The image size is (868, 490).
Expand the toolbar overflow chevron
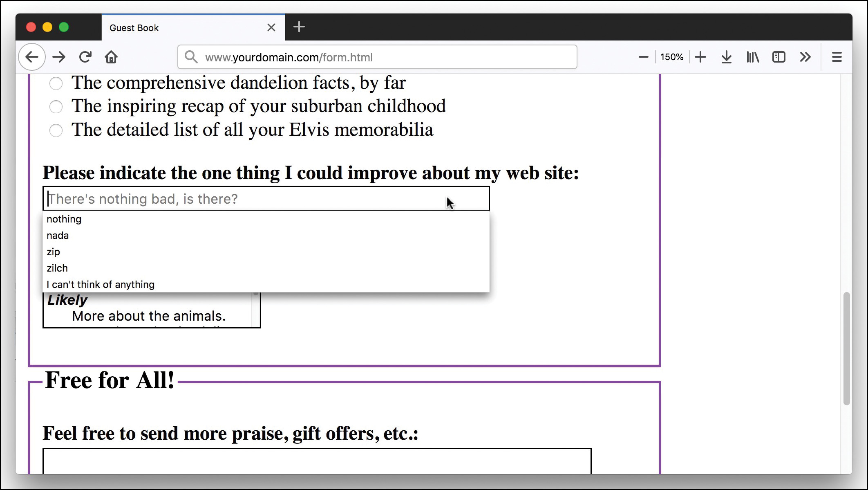[805, 57]
